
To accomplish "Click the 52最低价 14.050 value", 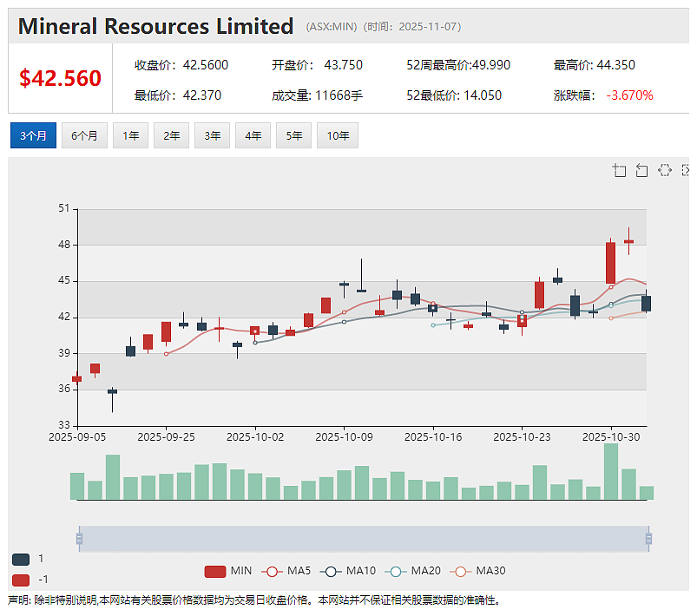I will 483,95.
